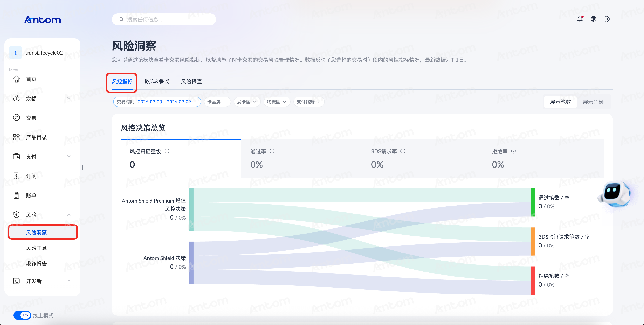The image size is (644, 325).
Task: Click the 风险 shield icon
Action: tap(17, 215)
